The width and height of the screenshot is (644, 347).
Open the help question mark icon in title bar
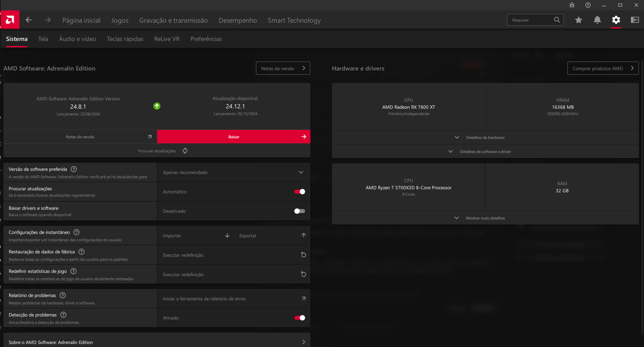click(x=588, y=5)
